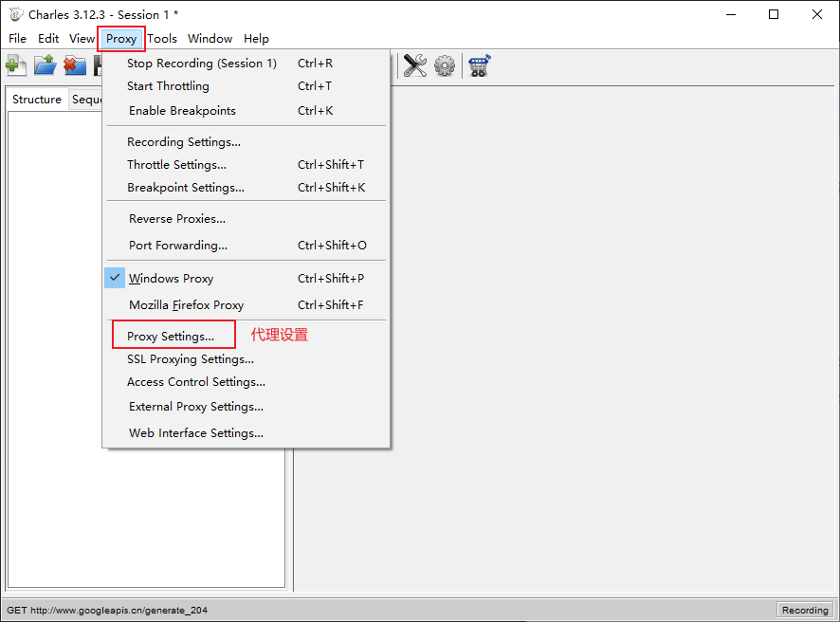The width and height of the screenshot is (840, 622).
Task: Maximize the Charles window
Action: tap(774, 14)
